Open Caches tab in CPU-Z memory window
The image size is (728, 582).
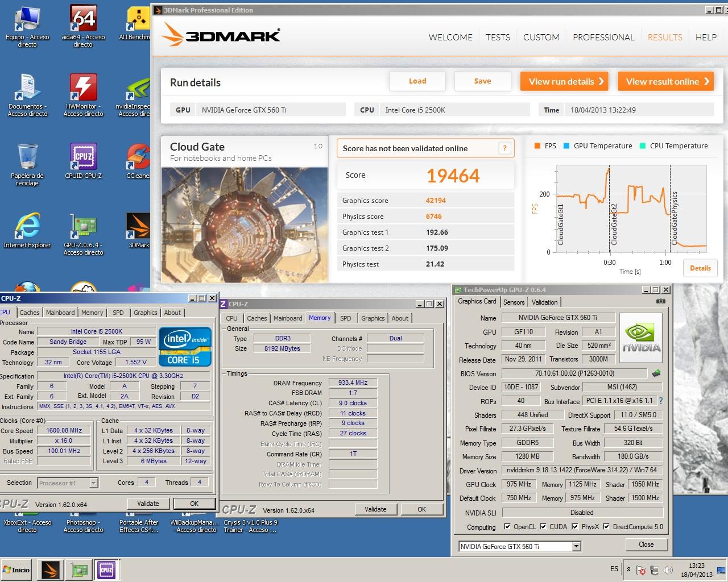point(257,318)
